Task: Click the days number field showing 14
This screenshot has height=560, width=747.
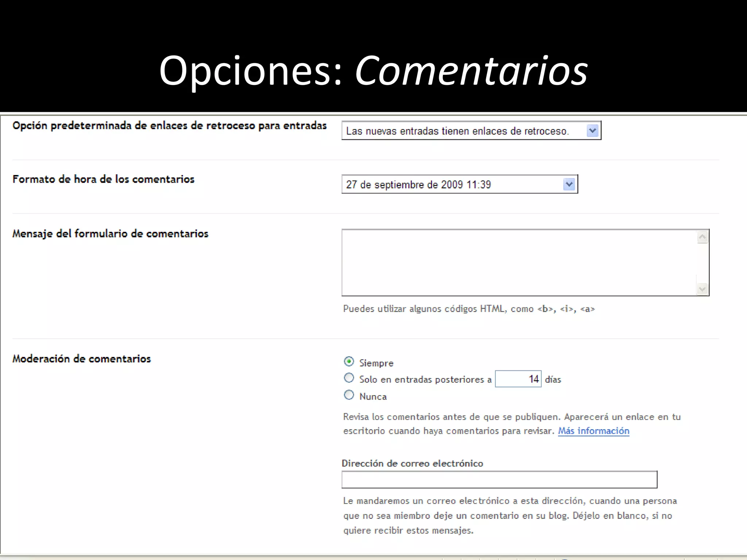Action: coord(518,379)
